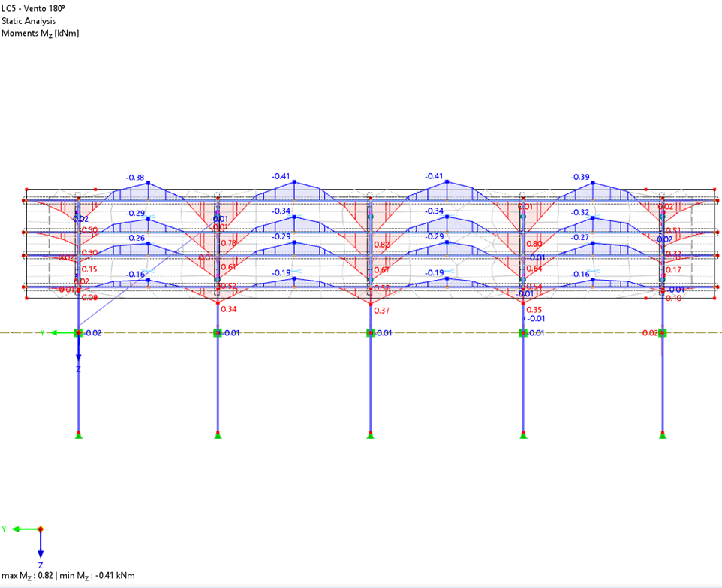Select the green support under the leftmost column

[x=78, y=433]
